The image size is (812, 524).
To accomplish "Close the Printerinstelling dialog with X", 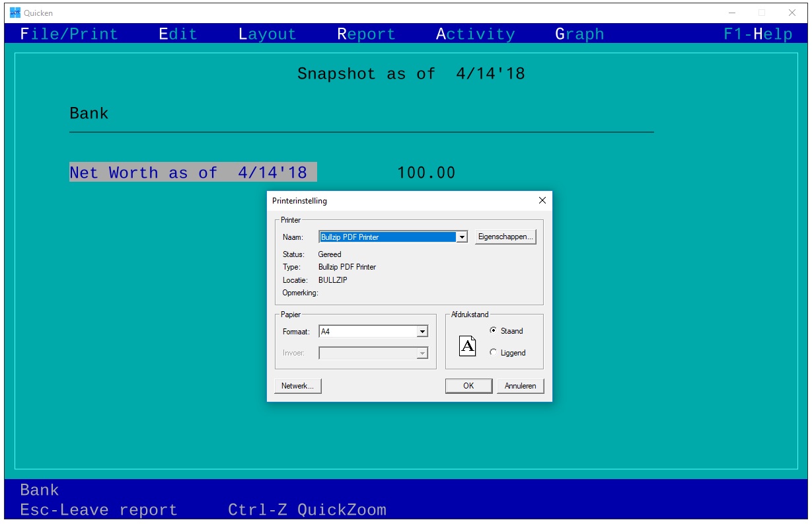I will click(542, 200).
